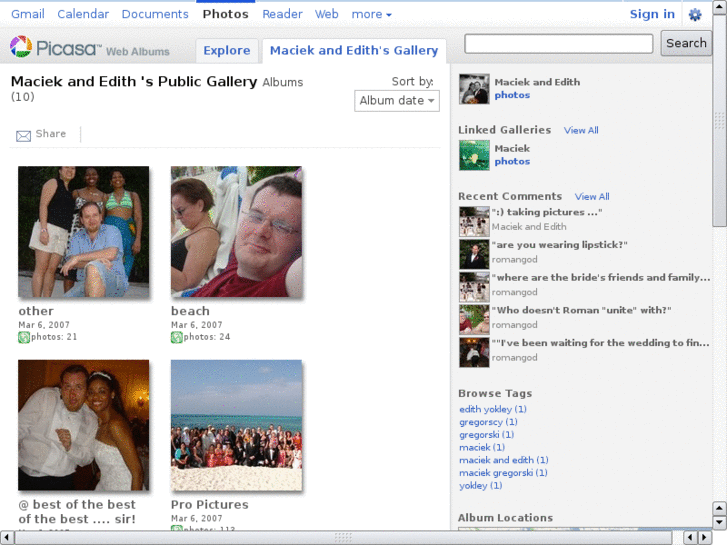
Task: Browse tag 'gregorski (1)'
Action: click(x=486, y=435)
